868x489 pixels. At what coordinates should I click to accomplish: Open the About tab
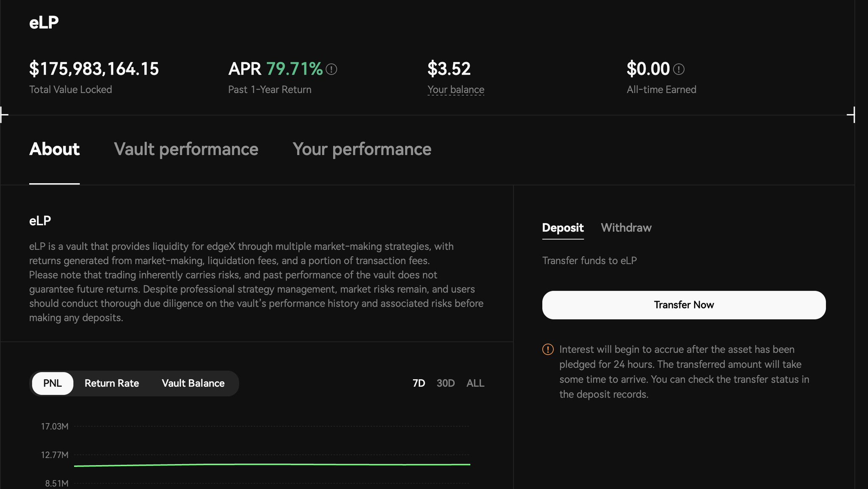(54, 149)
